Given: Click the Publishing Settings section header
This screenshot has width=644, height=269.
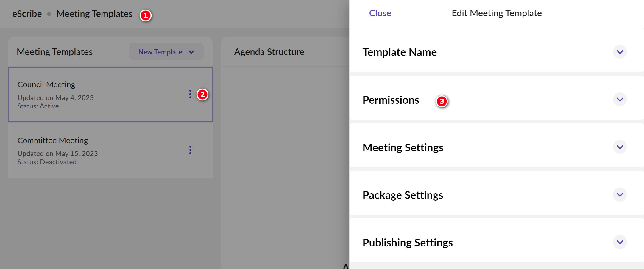Looking at the screenshot, I should coord(407,242).
